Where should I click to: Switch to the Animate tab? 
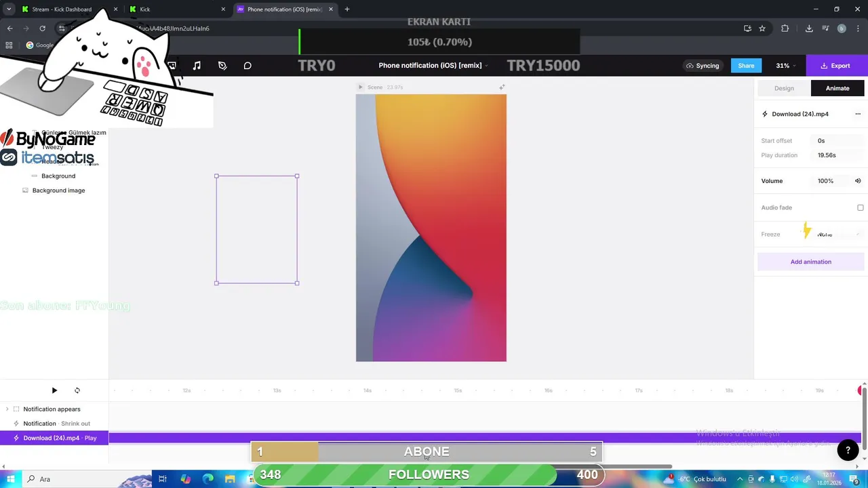pos(837,88)
